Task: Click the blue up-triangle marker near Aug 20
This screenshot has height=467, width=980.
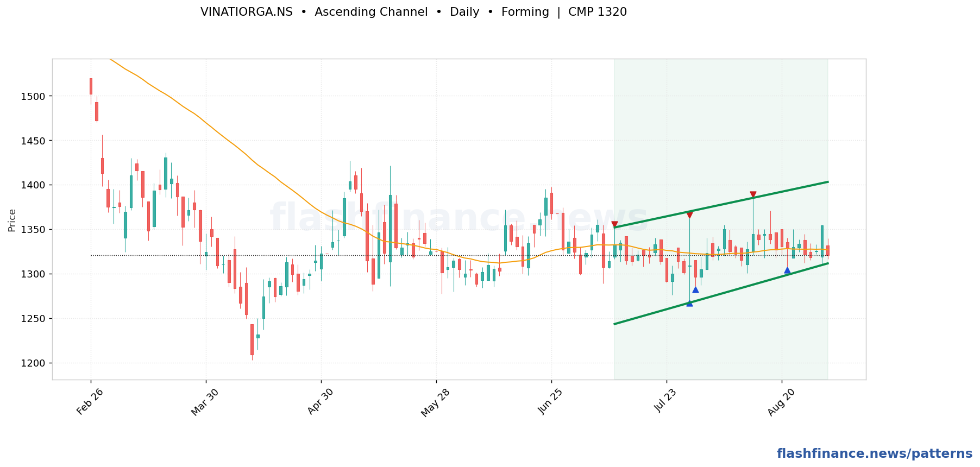Action: pyautogui.click(x=787, y=270)
